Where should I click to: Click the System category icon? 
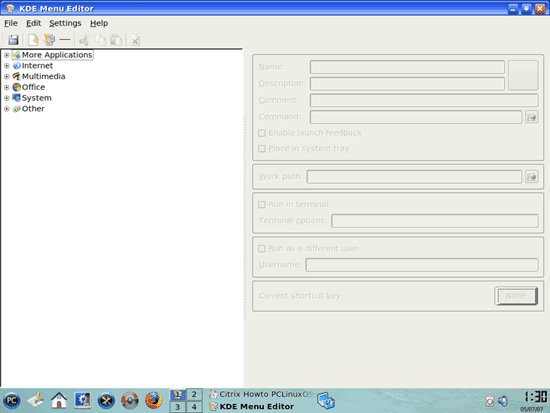[16, 98]
